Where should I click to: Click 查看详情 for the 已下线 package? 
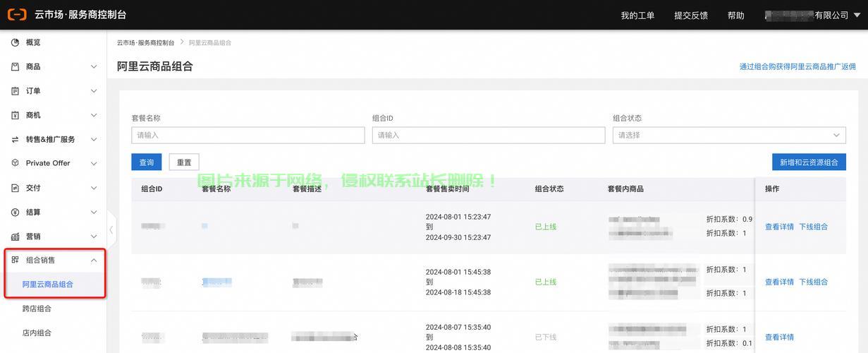coord(779,337)
